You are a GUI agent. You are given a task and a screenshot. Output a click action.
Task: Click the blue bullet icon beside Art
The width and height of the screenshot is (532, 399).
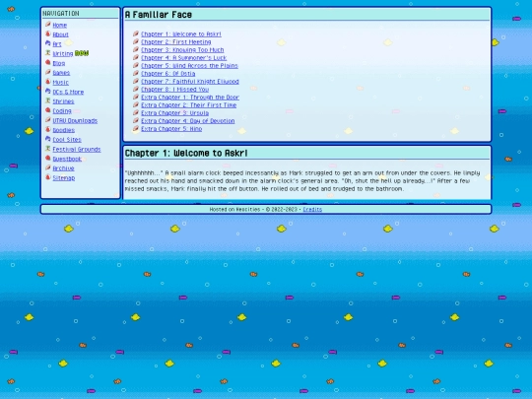tap(48, 43)
